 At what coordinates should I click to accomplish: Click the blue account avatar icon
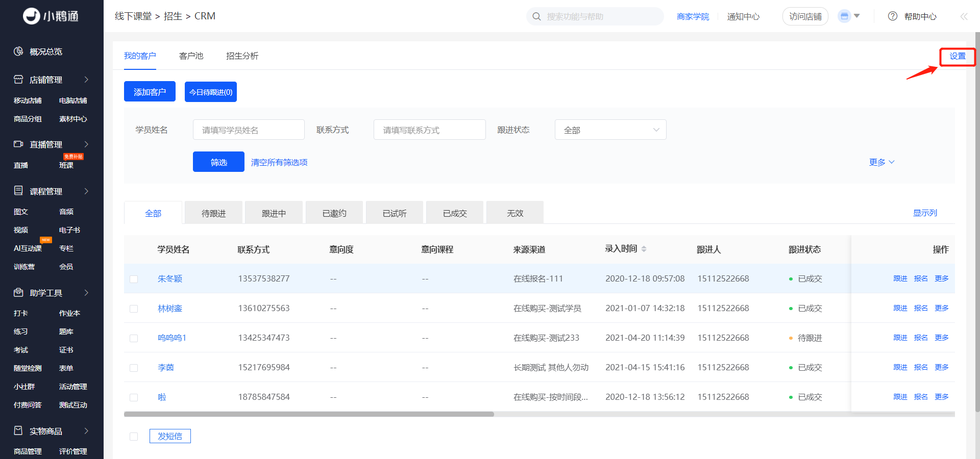point(844,16)
